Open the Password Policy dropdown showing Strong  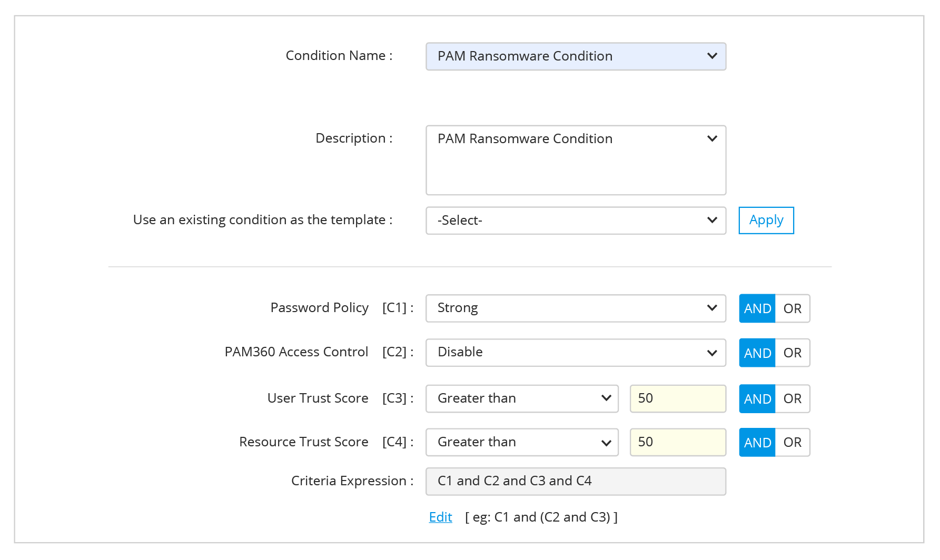click(576, 308)
